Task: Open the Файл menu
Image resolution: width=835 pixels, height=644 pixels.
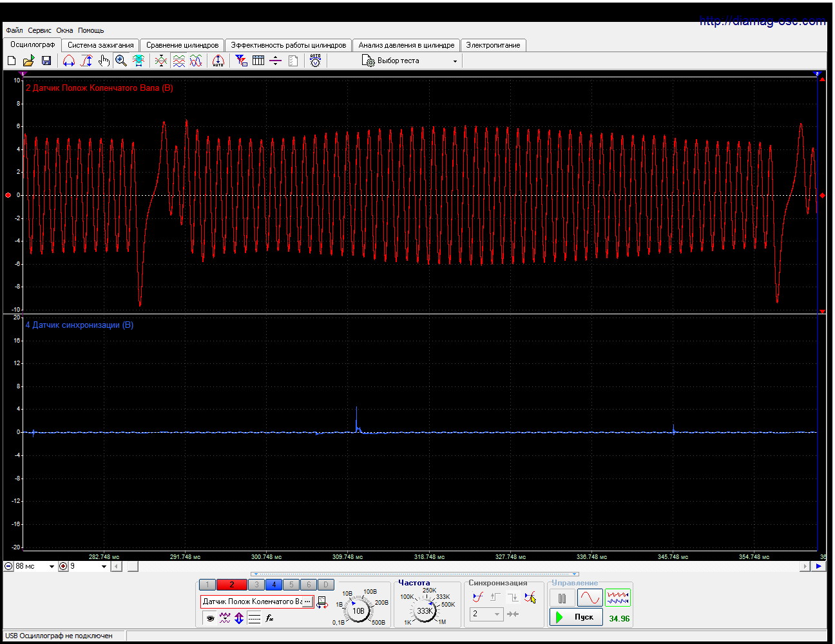Action: coord(14,30)
